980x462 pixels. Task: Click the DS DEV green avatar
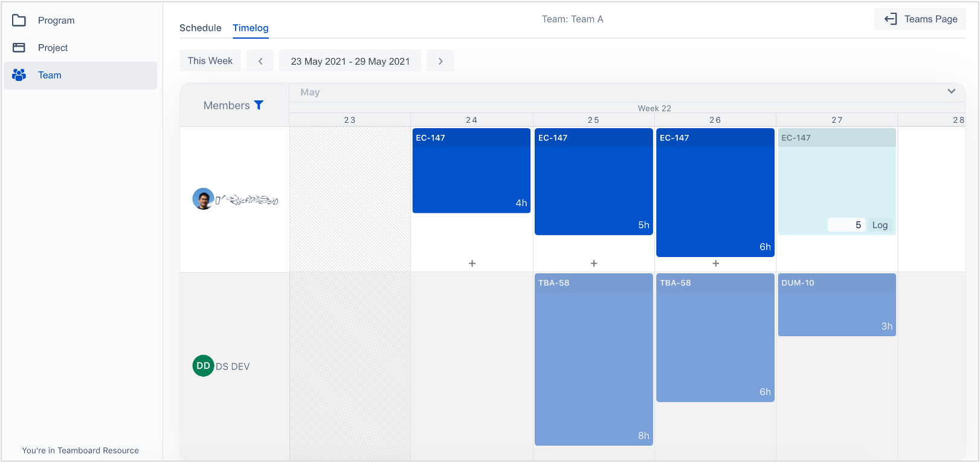(203, 366)
